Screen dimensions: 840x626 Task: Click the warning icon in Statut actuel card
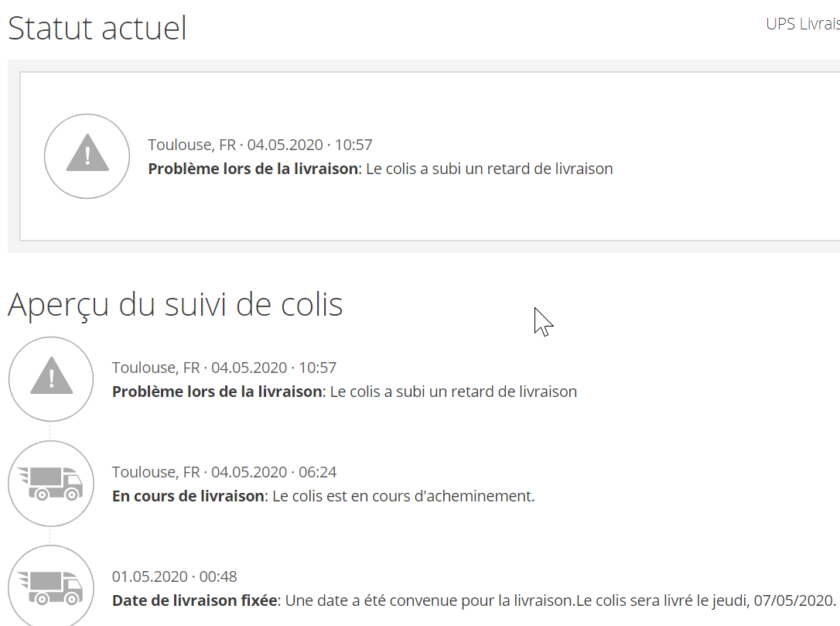[x=87, y=156]
